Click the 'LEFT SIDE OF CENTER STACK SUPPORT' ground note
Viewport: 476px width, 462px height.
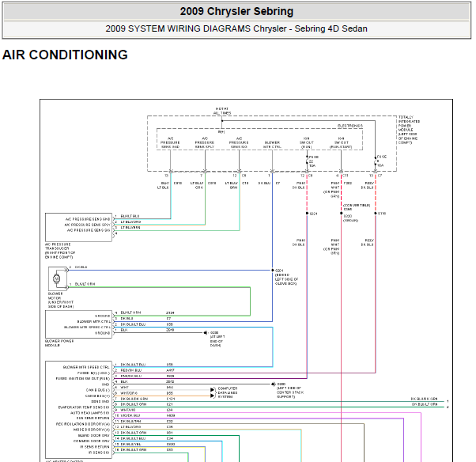point(290,392)
